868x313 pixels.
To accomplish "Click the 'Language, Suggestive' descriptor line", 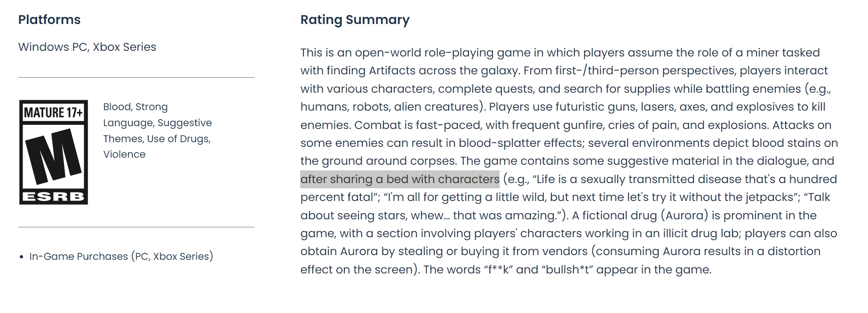I will [x=158, y=123].
